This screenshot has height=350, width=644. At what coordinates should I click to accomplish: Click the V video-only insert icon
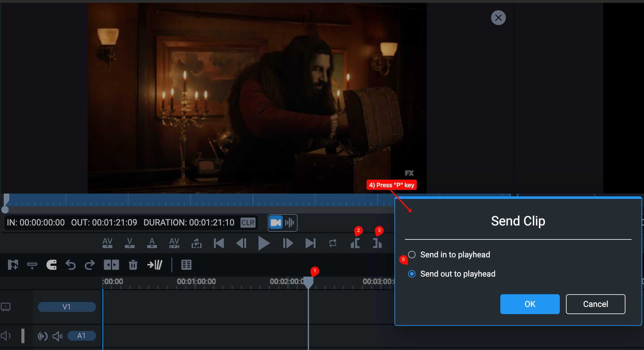130,243
